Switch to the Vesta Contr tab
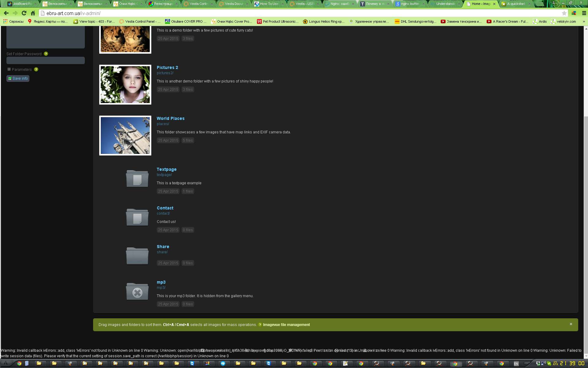This screenshot has width=588, height=368. tap(198, 4)
